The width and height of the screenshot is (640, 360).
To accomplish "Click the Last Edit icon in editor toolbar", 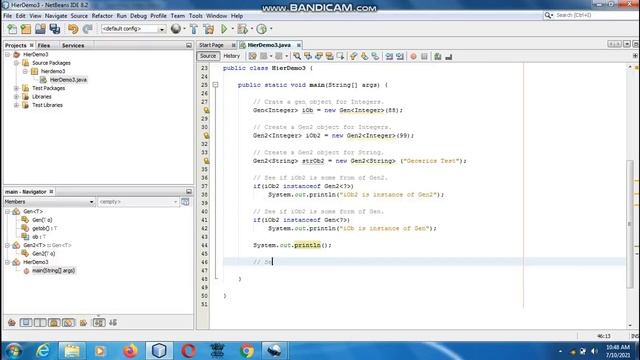I will (x=253, y=56).
